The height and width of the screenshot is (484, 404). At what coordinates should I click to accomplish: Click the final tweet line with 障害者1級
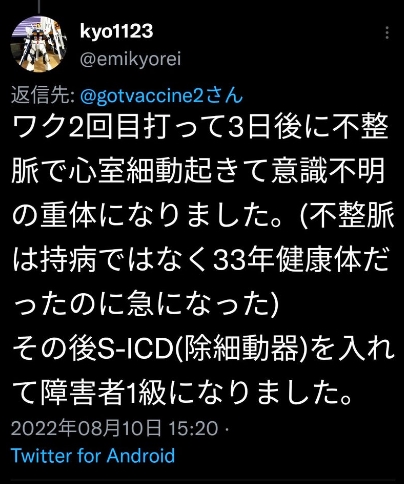pyautogui.click(x=183, y=394)
